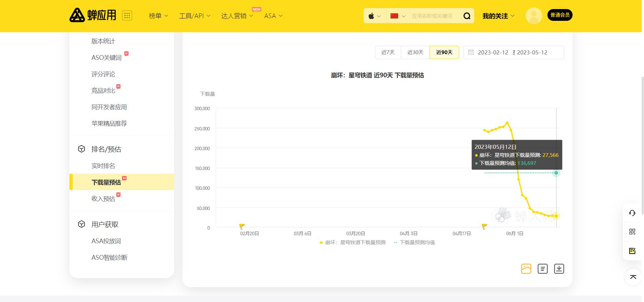Screen dimensions: 644x302
Task: Select the 近7天 range
Action: point(388,52)
